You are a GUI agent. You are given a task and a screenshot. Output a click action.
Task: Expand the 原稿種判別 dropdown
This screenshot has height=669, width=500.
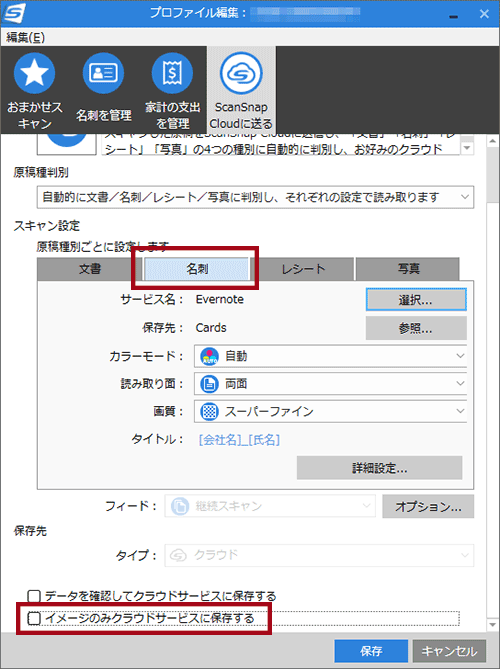pyautogui.click(x=255, y=197)
